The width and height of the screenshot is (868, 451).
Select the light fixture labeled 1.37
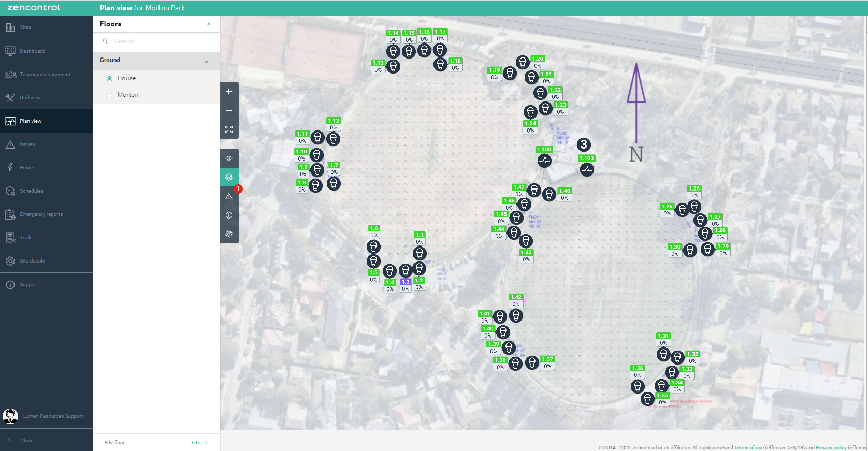[x=532, y=362]
